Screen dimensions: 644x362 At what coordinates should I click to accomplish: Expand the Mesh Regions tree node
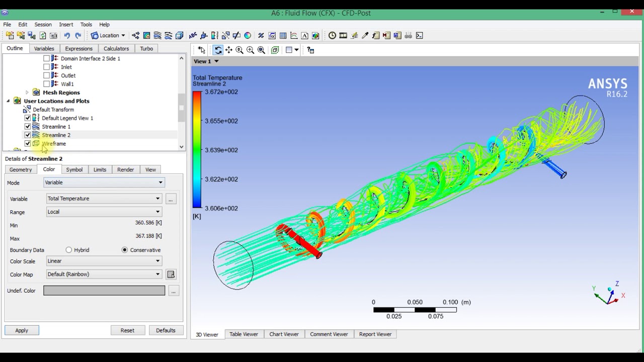(27, 93)
